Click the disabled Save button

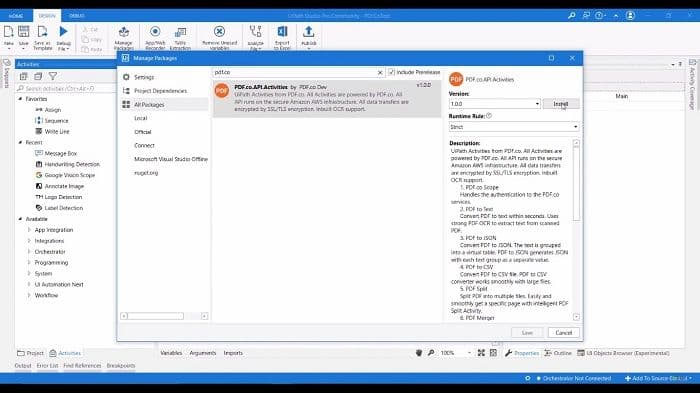point(527,333)
